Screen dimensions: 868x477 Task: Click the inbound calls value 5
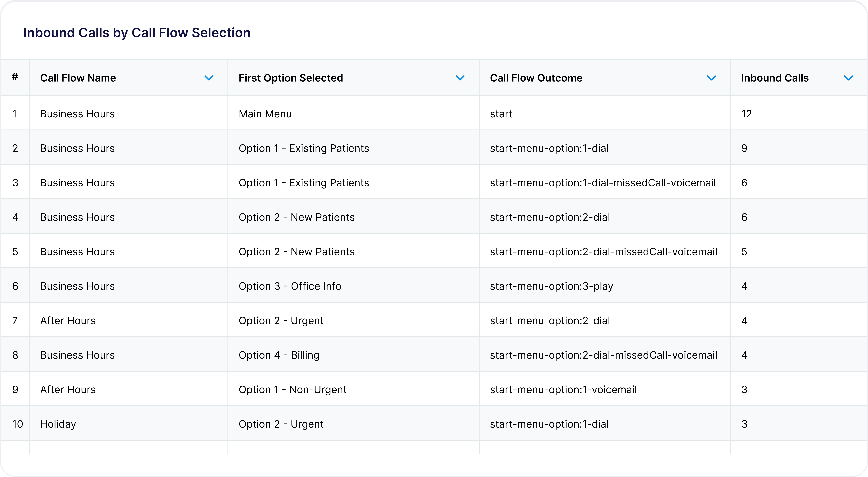pyautogui.click(x=744, y=252)
